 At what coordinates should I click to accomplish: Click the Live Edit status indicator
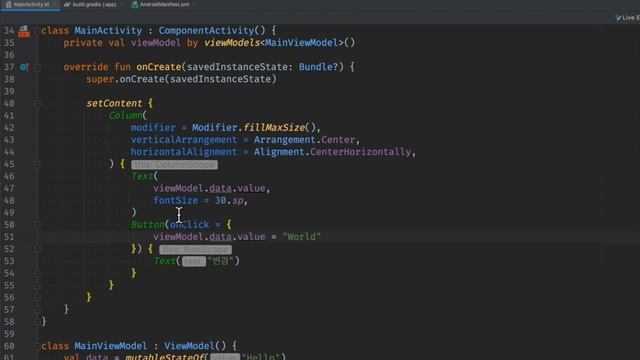pos(628,18)
